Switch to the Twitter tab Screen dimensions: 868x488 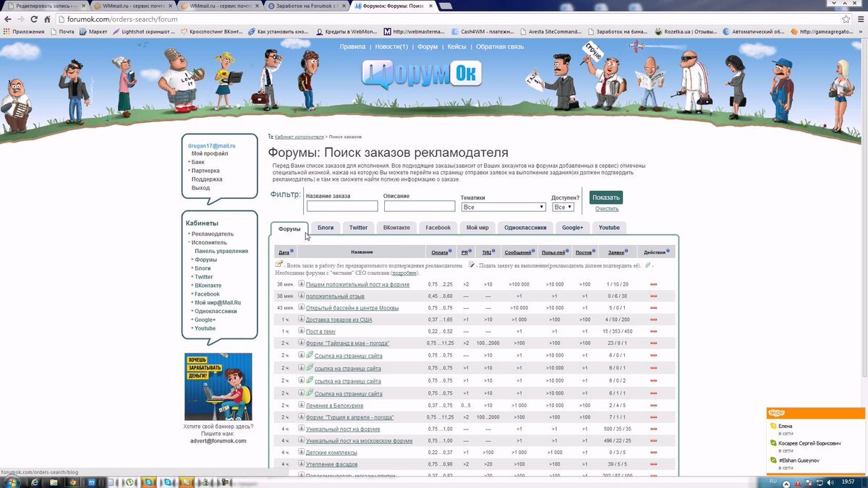coord(359,228)
